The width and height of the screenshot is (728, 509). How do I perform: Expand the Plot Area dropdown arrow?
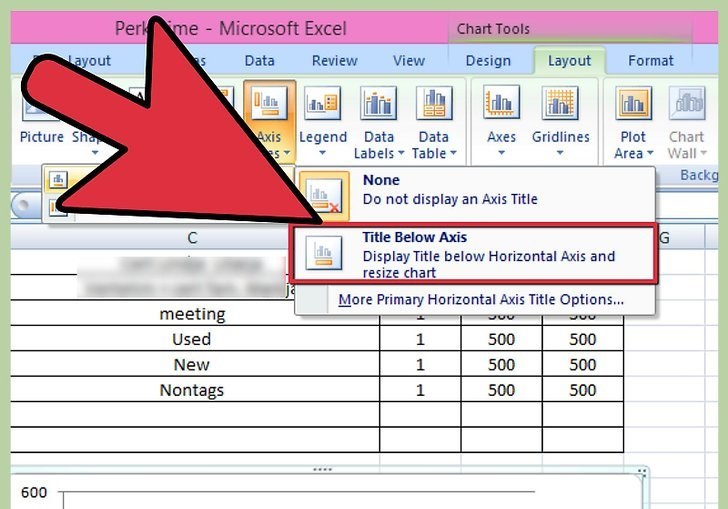(650, 153)
